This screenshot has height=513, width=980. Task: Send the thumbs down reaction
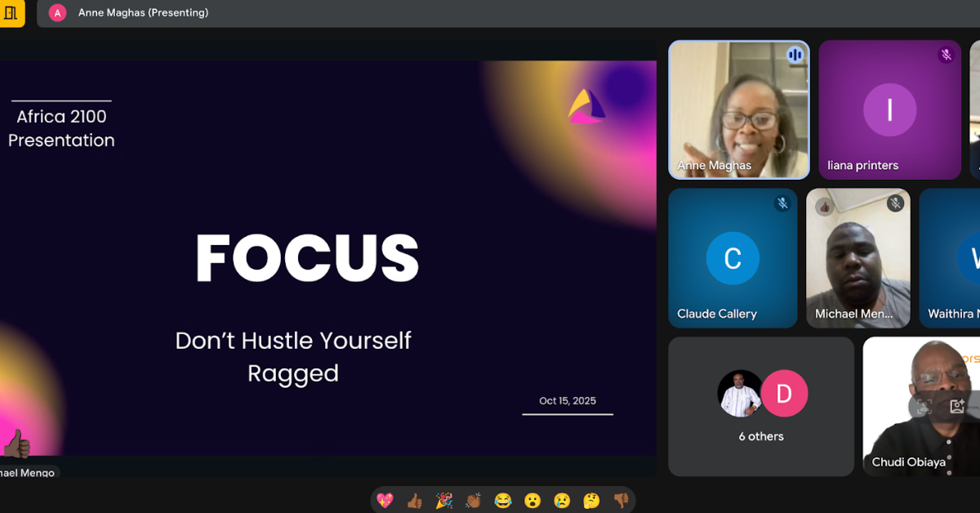[621, 500]
